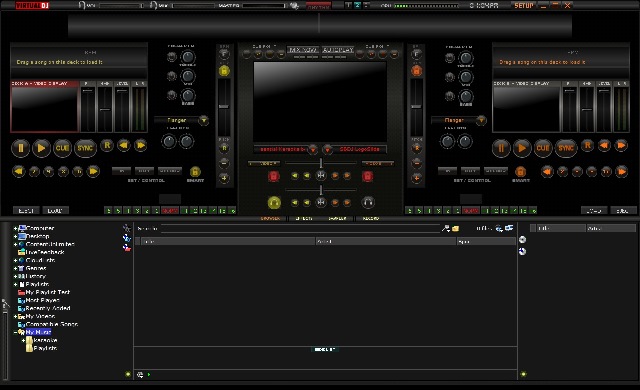640x390 pixels.
Task: Open the right deck Flanger effect dropdown
Action: tap(481, 120)
